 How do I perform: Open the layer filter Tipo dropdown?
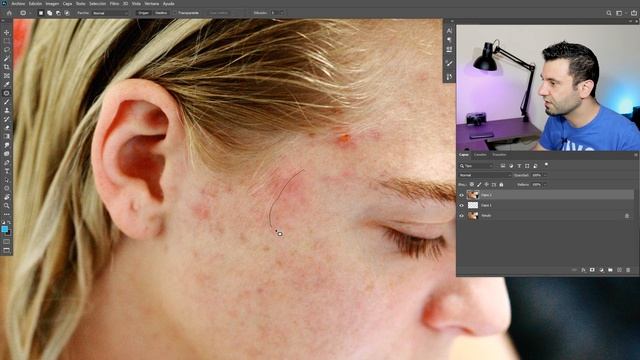point(477,166)
